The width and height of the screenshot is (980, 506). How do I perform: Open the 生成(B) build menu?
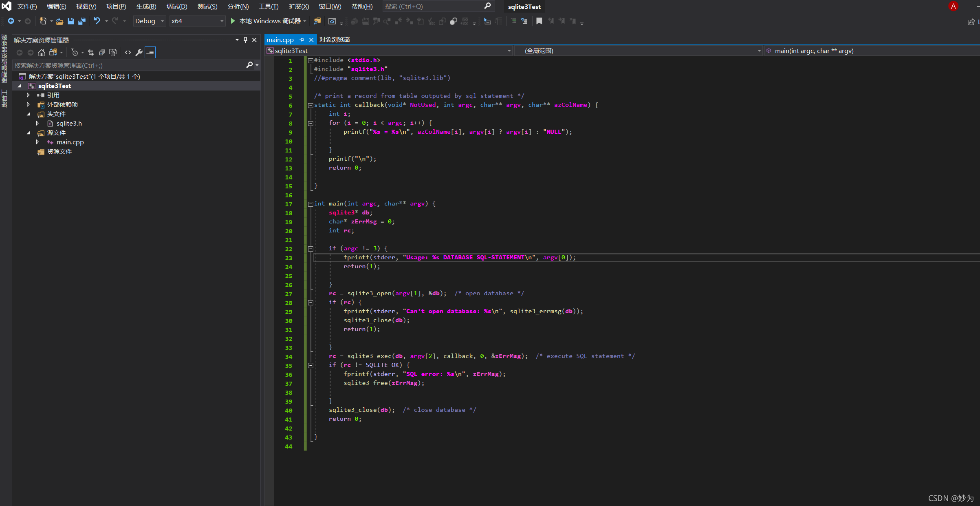coord(146,7)
